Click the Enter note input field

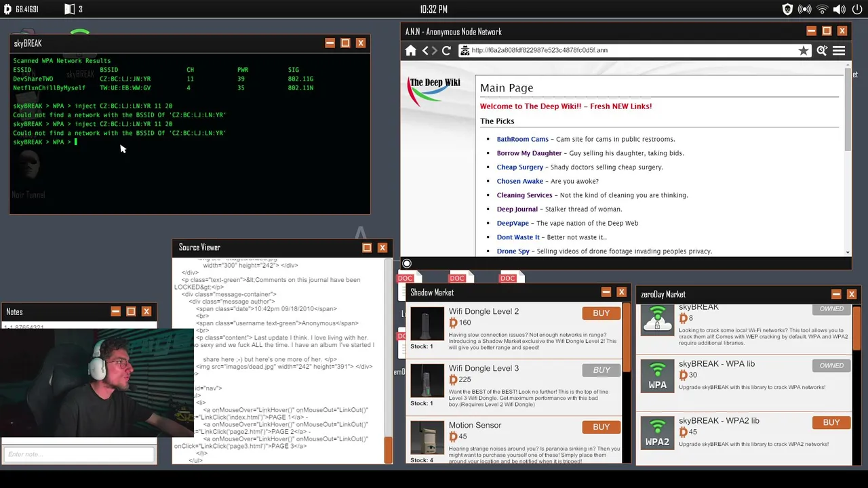point(79,455)
